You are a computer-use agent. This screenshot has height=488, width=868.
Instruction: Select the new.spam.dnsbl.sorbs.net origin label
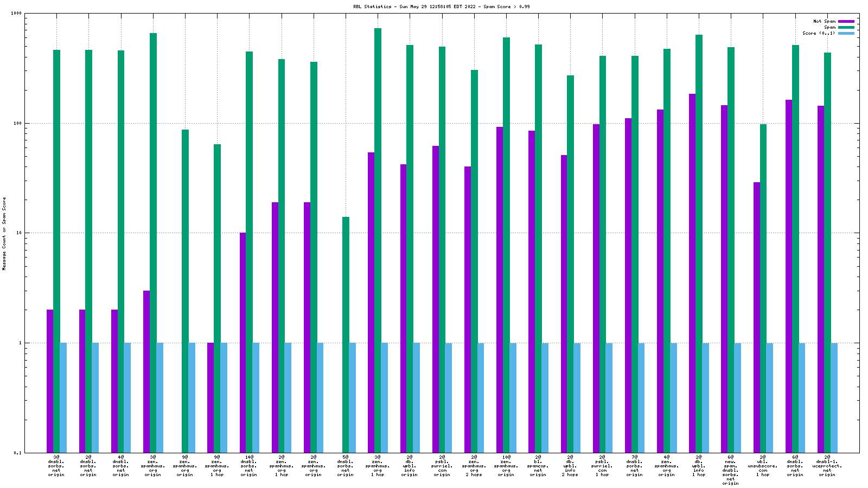(730, 470)
